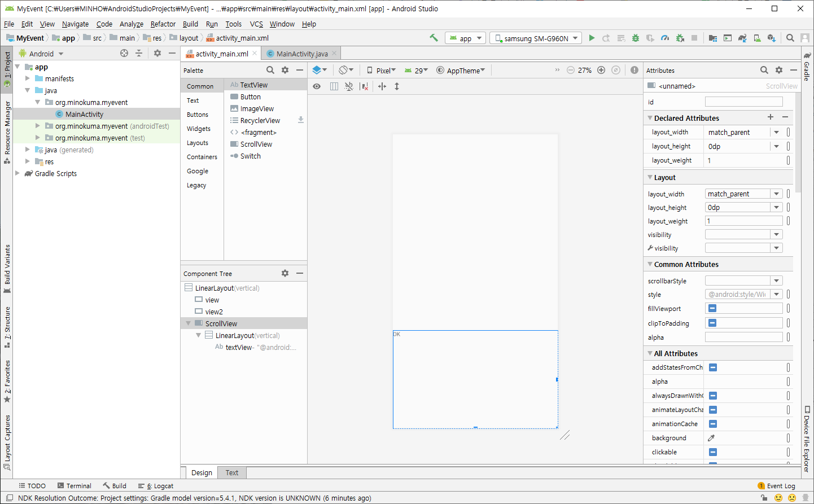The width and height of the screenshot is (814, 504).
Task: Open Project panel settings gear
Action: [157, 53]
